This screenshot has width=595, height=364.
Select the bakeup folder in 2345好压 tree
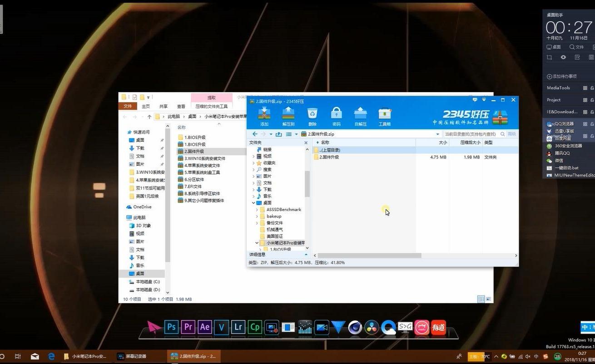[x=271, y=216]
